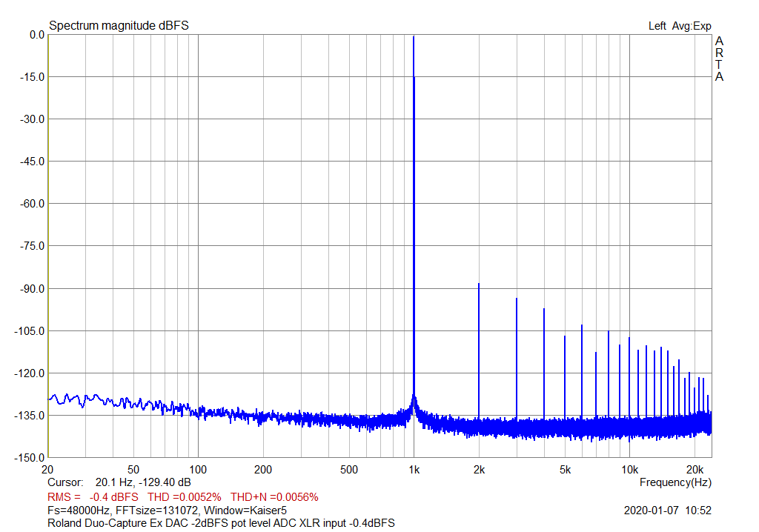Click the '200' frequency axis label
Image resolution: width=759 pixels, height=532 pixels.
click(263, 470)
